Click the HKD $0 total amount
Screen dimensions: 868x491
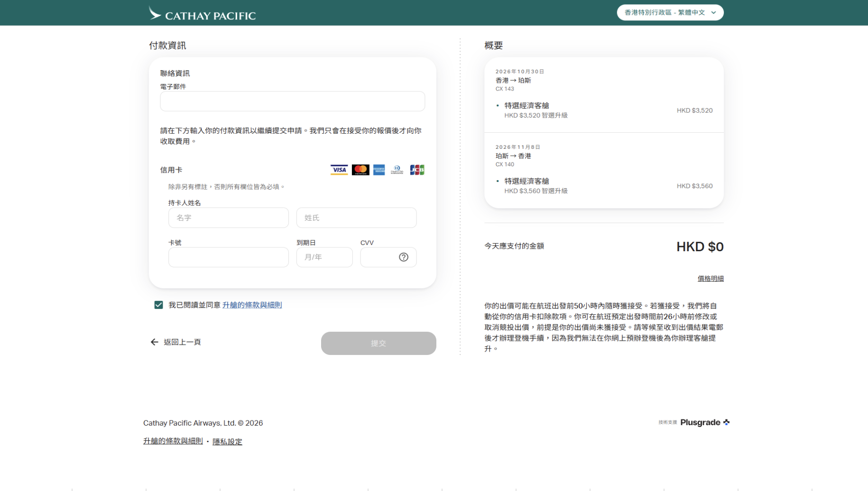pos(700,246)
